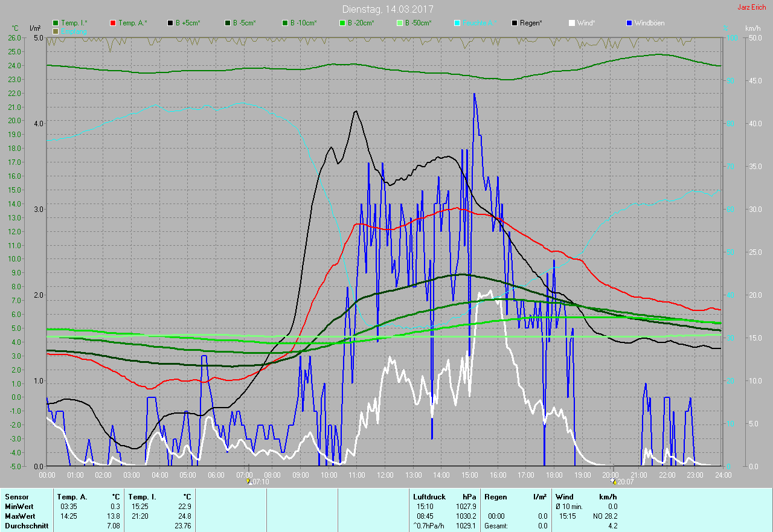The image size is (773, 532).
Task: Select the white Wind legend square
Action: (x=572, y=23)
